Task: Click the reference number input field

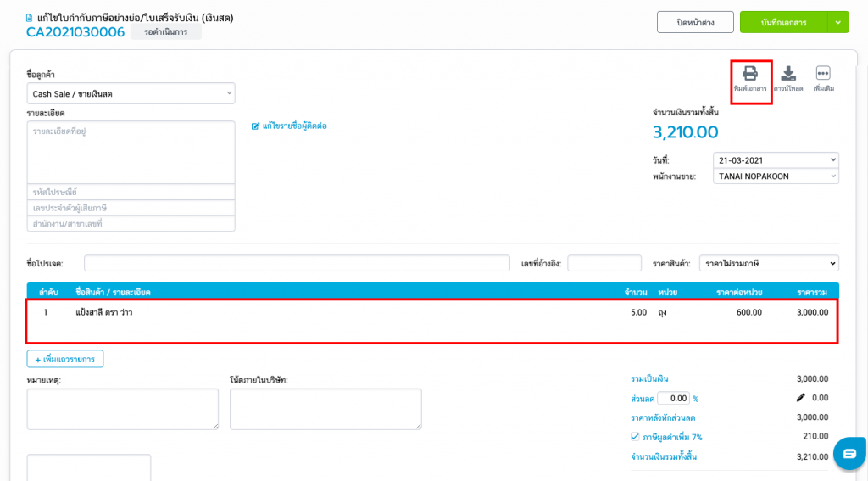Action: [x=604, y=264]
